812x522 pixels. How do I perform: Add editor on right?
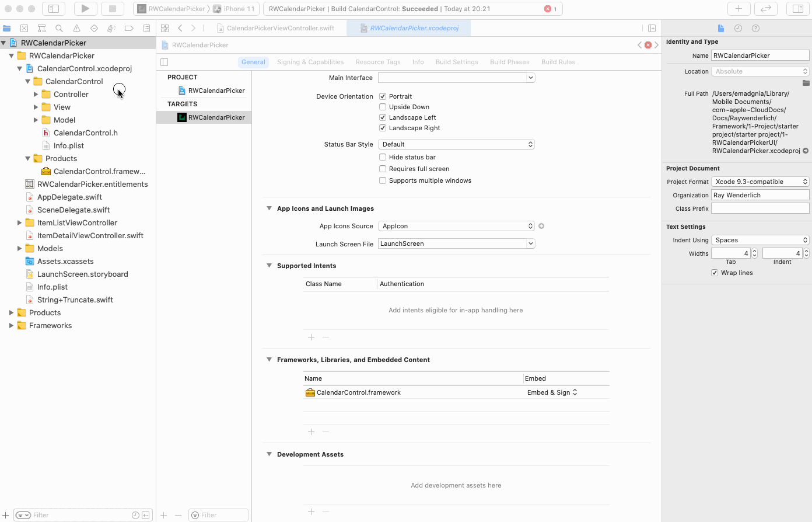click(x=652, y=28)
